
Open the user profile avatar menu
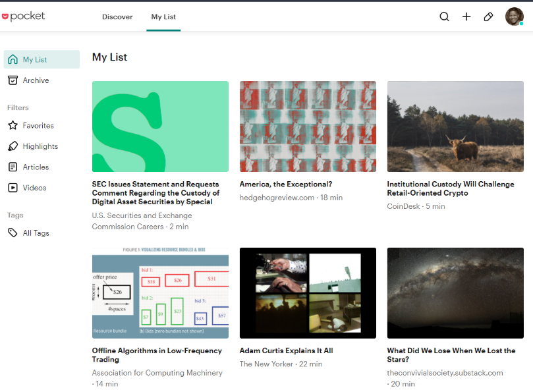pyautogui.click(x=514, y=16)
